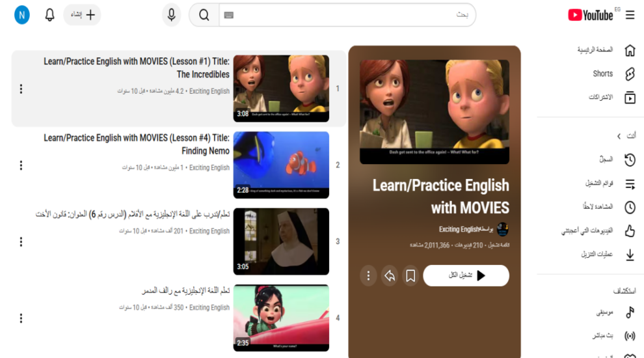Open Lesson #1 The Incredibles title
Screen dimensions: 644x358
coord(137,68)
